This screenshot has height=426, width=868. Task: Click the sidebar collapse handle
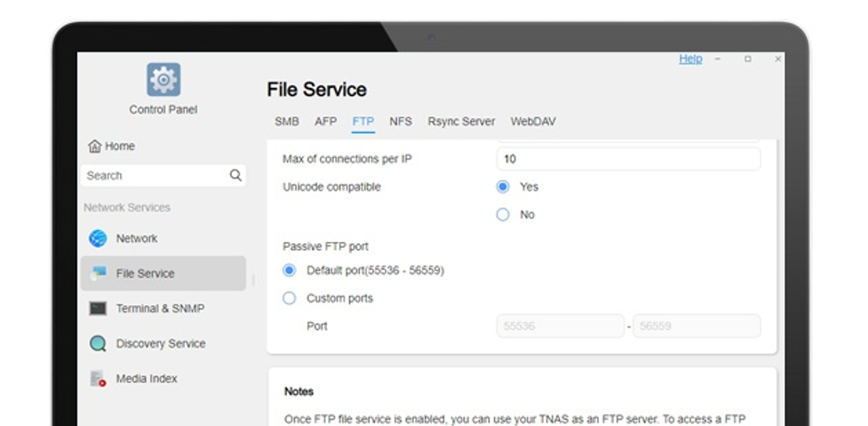point(253,280)
